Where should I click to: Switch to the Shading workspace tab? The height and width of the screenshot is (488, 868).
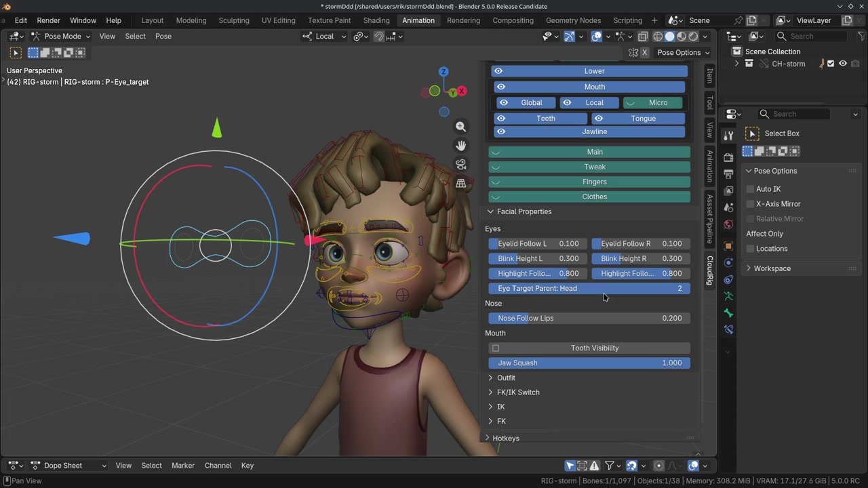pos(376,20)
